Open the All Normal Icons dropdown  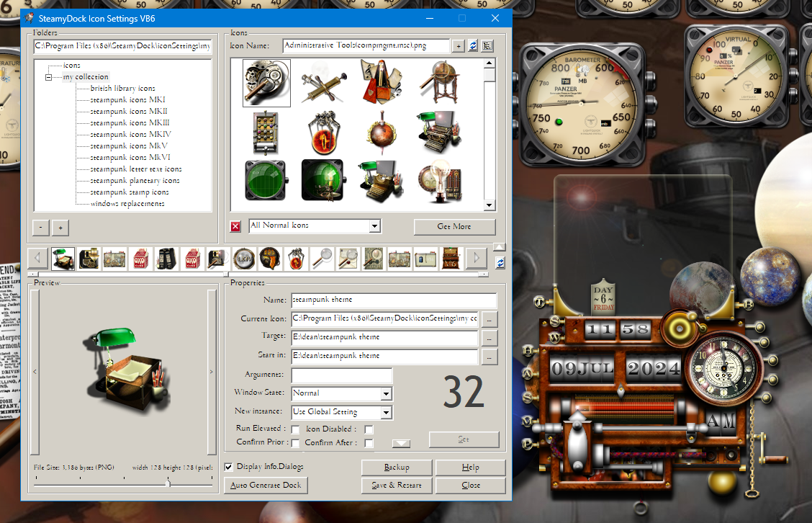tap(375, 225)
